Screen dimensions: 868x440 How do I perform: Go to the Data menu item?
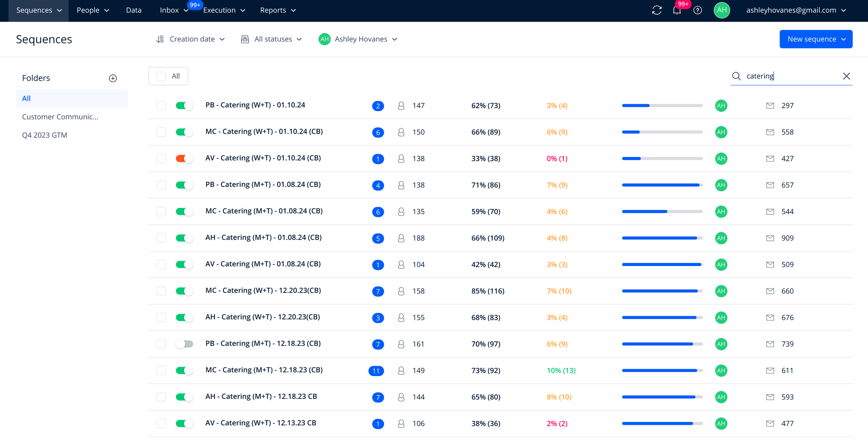134,10
